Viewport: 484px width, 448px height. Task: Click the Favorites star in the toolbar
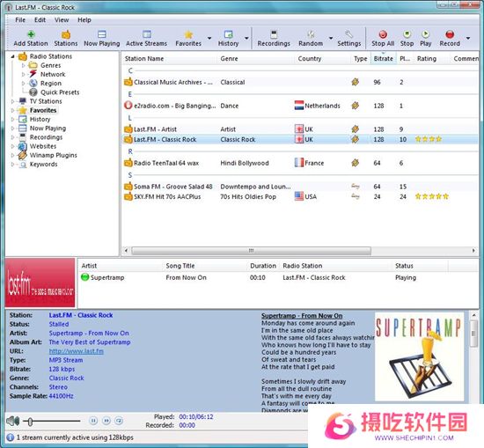[188, 34]
